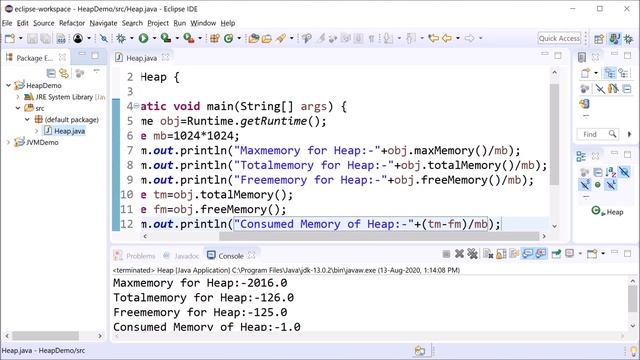
Task: Expand the Heap.java tree node
Action: 36,131
